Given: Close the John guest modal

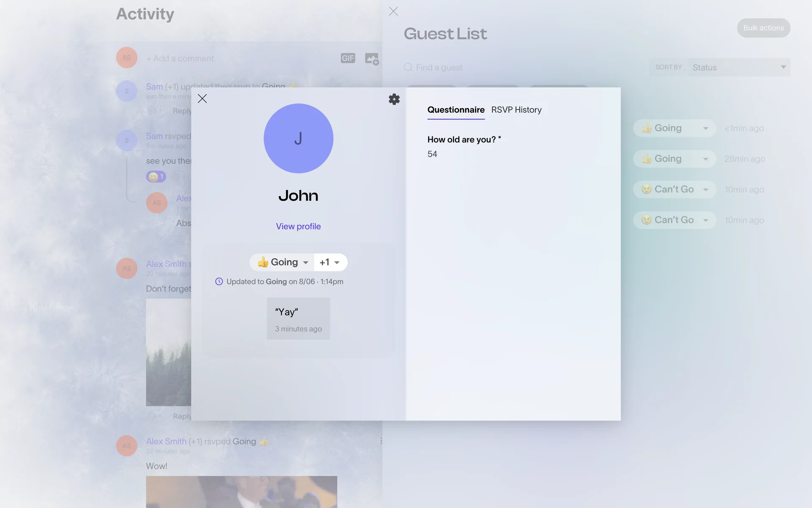Looking at the screenshot, I should [x=202, y=99].
